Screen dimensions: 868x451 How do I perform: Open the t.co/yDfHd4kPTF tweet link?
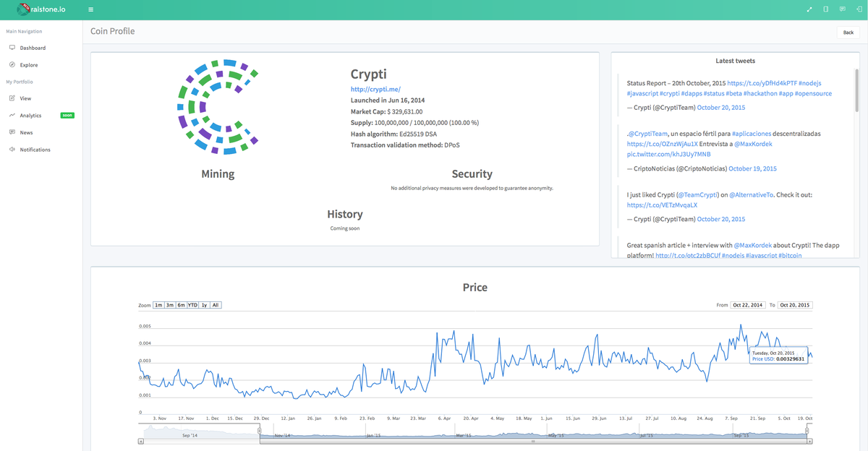click(761, 83)
